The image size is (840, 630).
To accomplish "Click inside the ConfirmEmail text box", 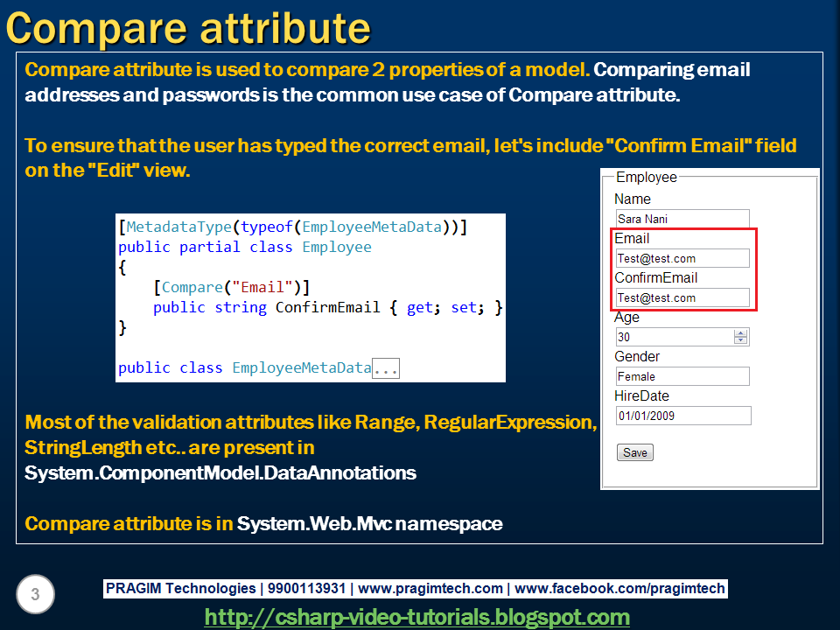I will point(681,297).
